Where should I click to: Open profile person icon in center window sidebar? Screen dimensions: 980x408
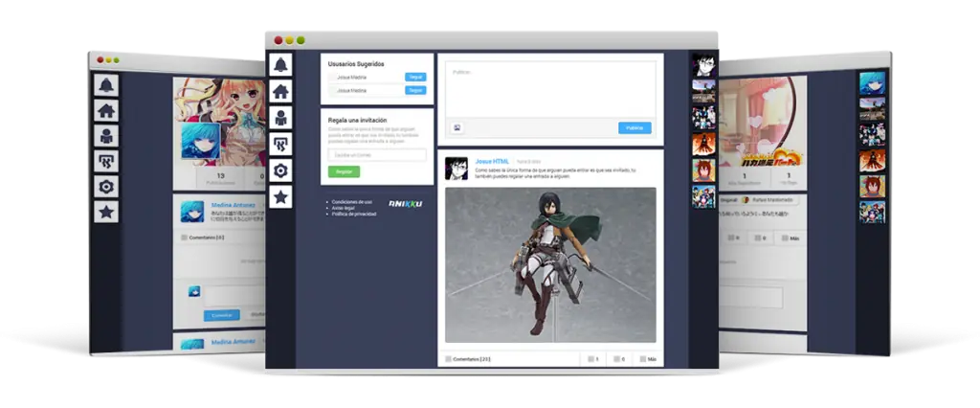[x=280, y=118]
